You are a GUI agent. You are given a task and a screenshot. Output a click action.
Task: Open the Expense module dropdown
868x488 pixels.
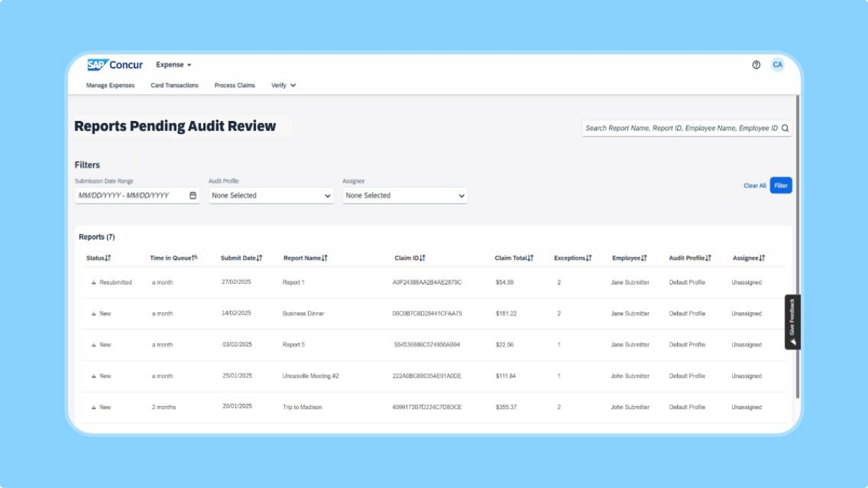174,64
